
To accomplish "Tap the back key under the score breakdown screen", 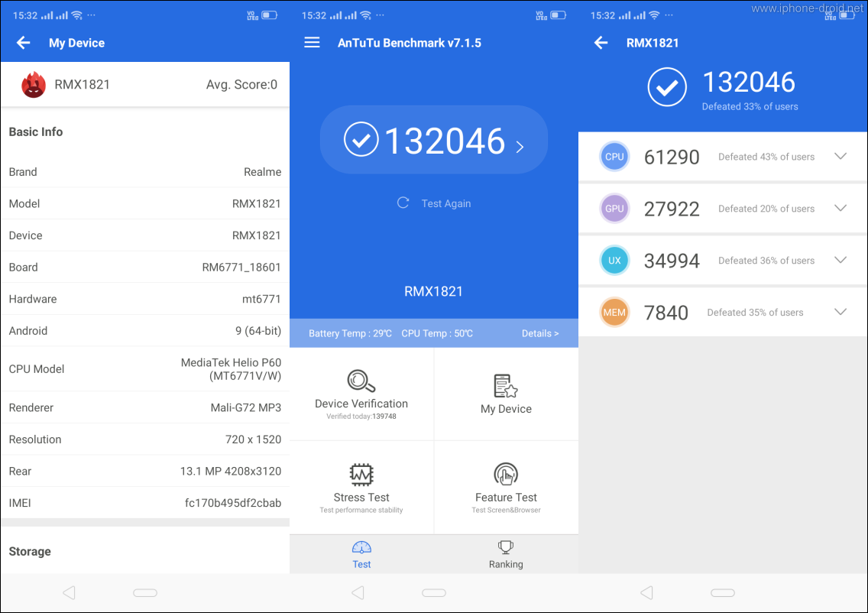I will tap(646, 592).
